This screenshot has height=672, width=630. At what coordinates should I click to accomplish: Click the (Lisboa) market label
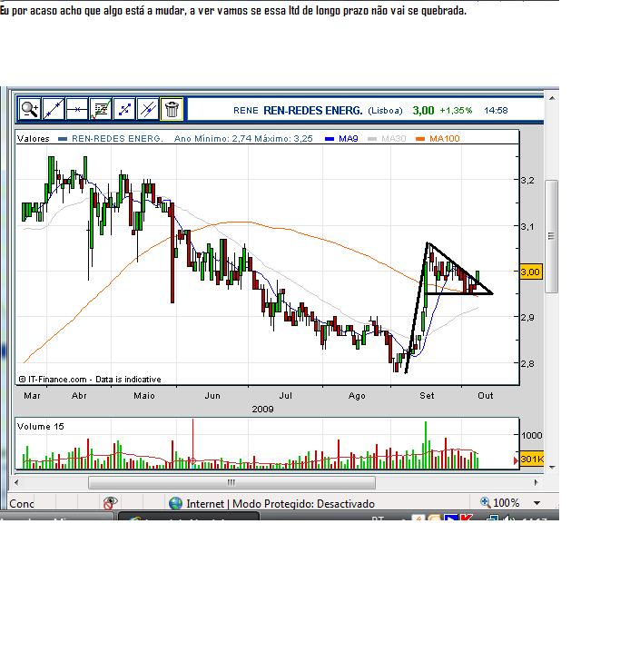pos(386,111)
